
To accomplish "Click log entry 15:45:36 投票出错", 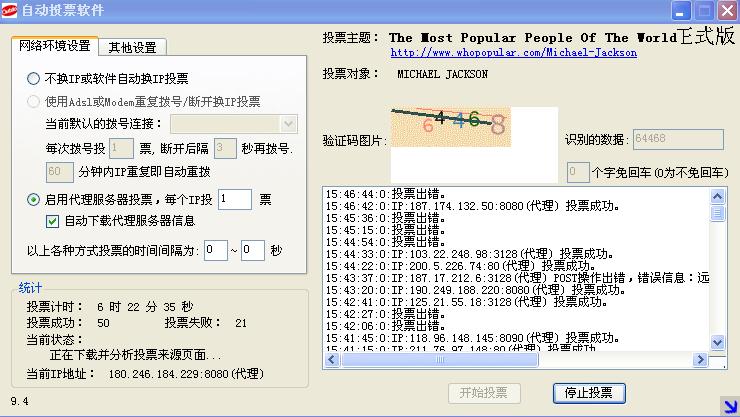I will pyautogui.click(x=386, y=218).
